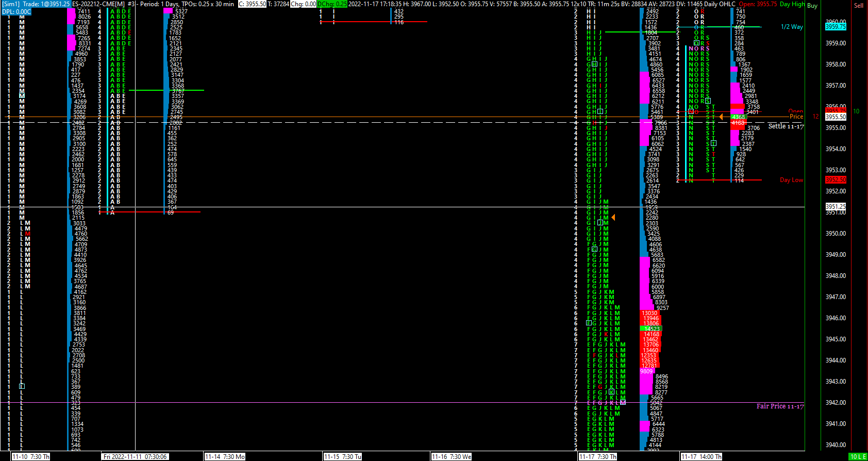Click the 'ES-202212-CME[M]' symbol text

98,4
